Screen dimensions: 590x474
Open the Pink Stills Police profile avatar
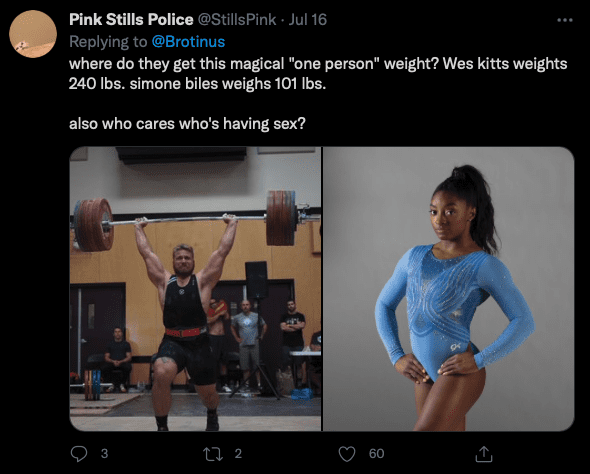pyautogui.click(x=33, y=34)
